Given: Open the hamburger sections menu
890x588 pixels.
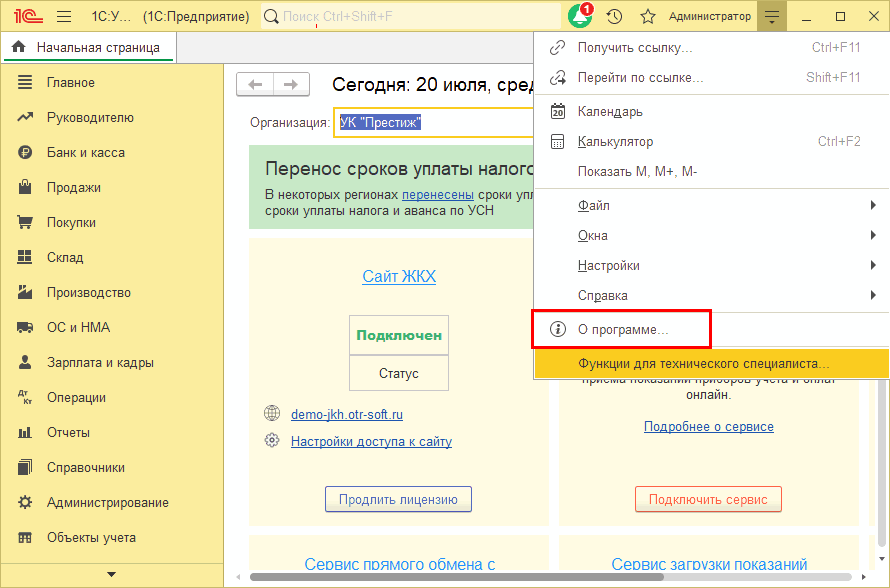Looking at the screenshot, I should click(64, 17).
